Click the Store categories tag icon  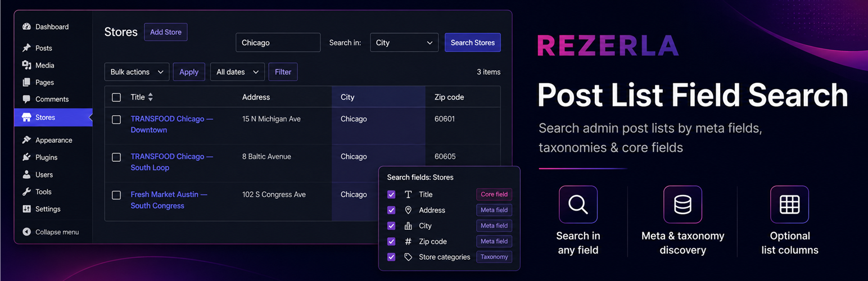(x=408, y=257)
